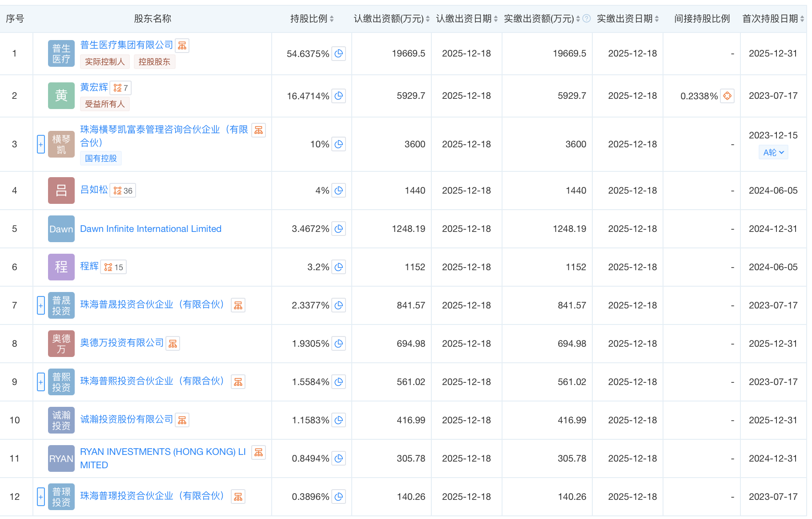This screenshot has height=519, width=812.
Task: Open related companies icon (36) beside 吕如松
Action: [x=123, y=191]
